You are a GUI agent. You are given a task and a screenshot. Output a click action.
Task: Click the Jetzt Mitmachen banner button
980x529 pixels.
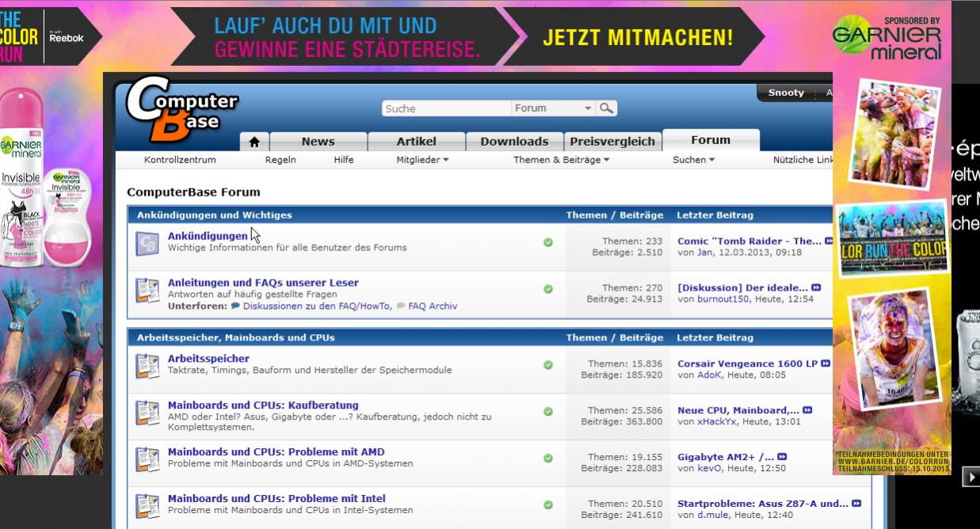[x=638, y=36]
